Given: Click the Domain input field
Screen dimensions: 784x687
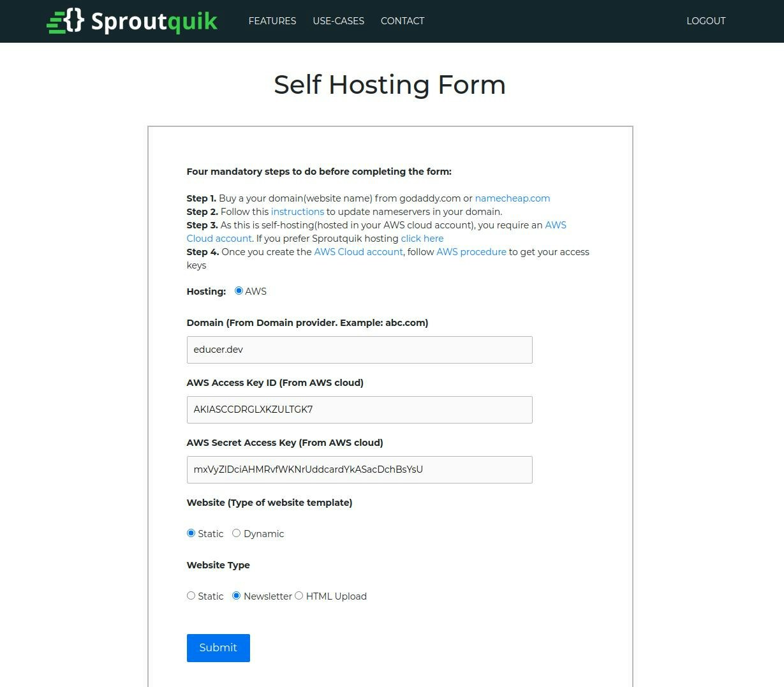Looking at the screenshot, I should click(x=359, y=350).
